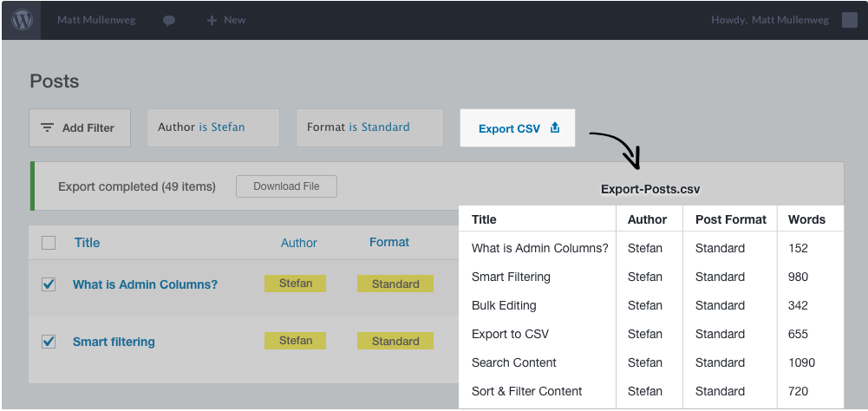Open Matt Mullenweg site name menu
The height and width of the screenshot is (411, 868).
coord(96,20)
